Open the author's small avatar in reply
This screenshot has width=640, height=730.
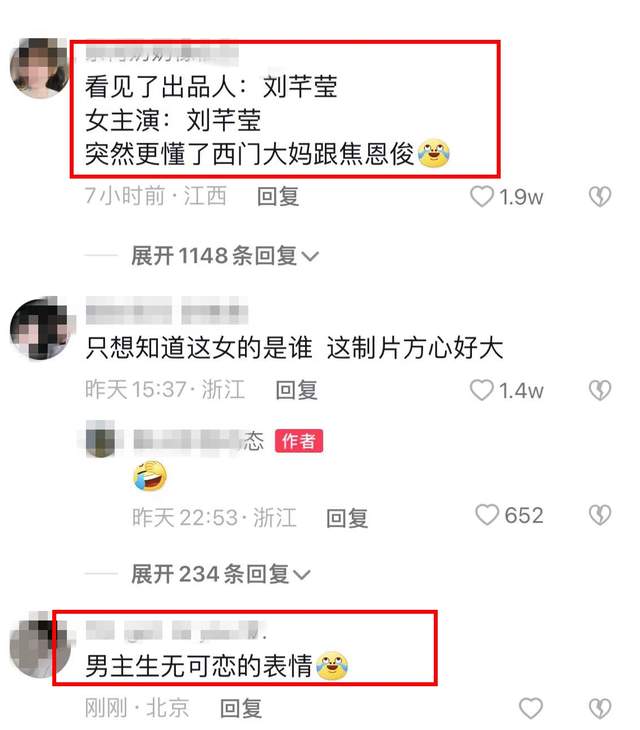point(101,439)
